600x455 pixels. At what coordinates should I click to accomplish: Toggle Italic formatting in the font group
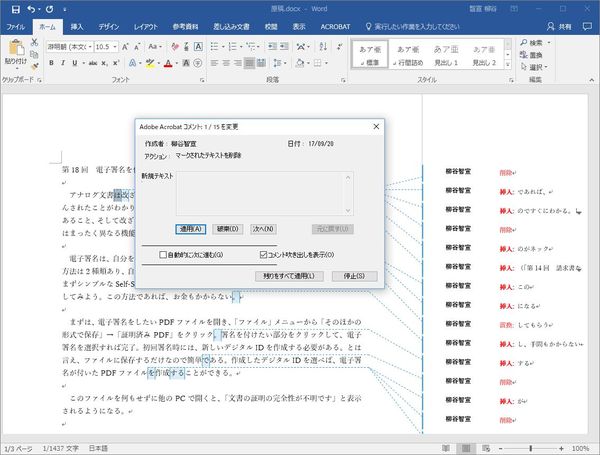62,63
